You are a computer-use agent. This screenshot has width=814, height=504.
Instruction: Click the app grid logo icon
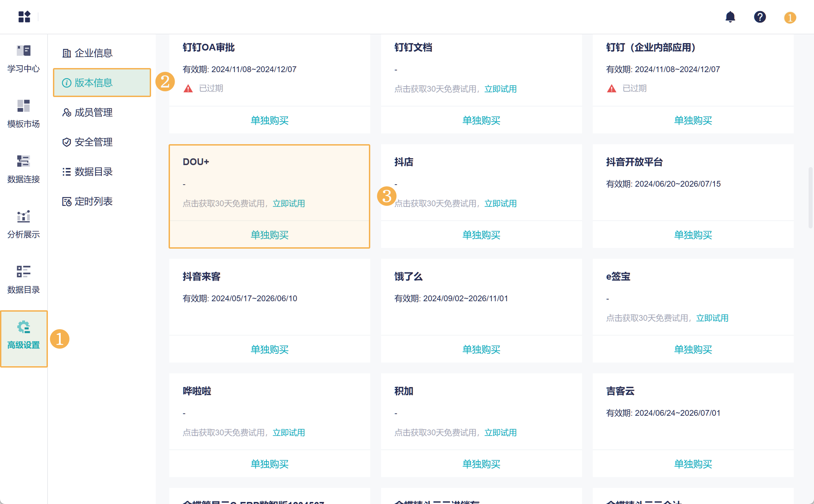24,17
